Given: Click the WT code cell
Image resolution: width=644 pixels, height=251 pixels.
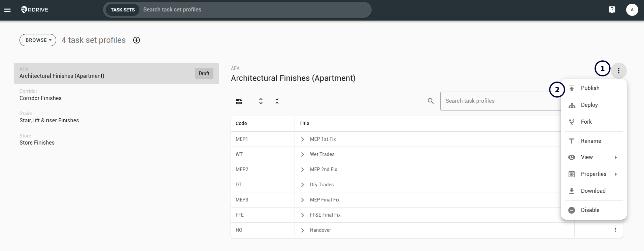Looking at the screenshot, I should (263, 154).
